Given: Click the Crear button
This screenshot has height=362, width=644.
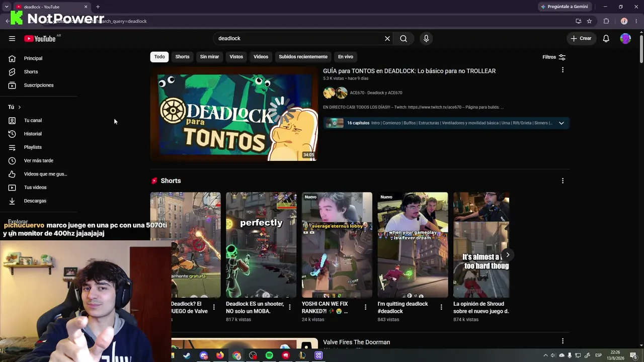Looking at the screenshot, I should click(x=581, y=38).
